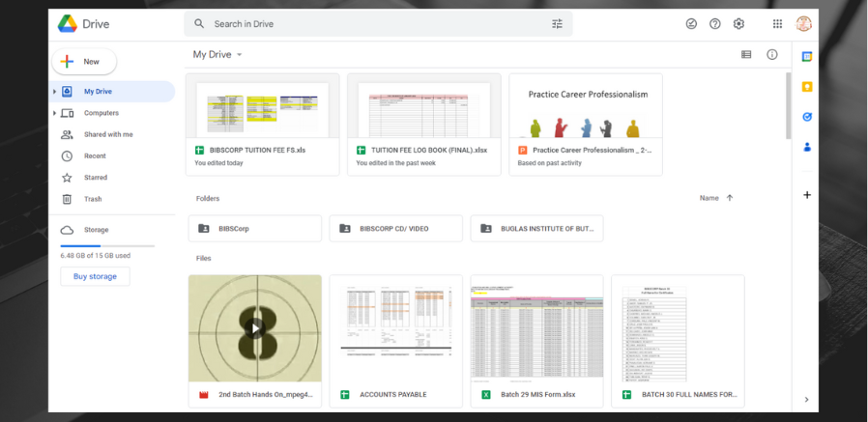
Task: Click the Folders section label
Action: [208, 199]
